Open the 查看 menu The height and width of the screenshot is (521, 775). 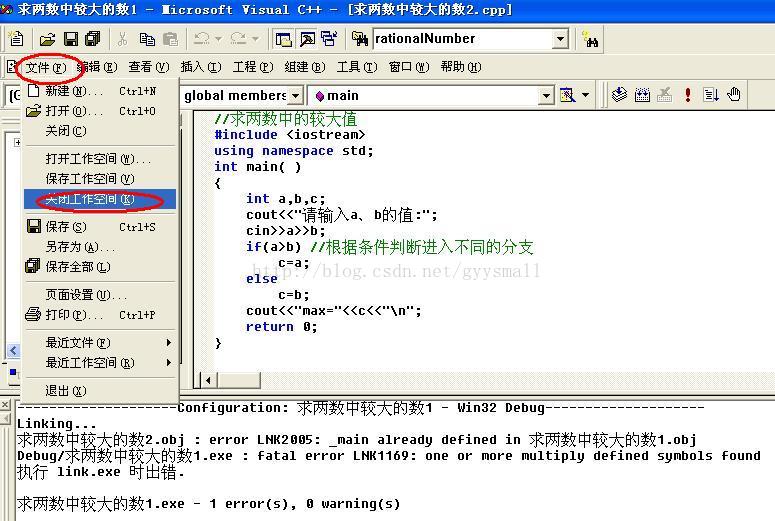click(x=149, y=67)
